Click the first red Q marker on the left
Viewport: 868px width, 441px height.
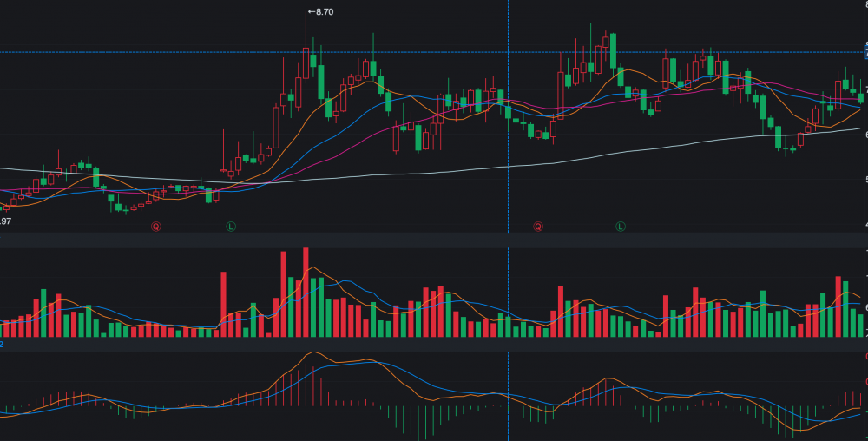156,227
